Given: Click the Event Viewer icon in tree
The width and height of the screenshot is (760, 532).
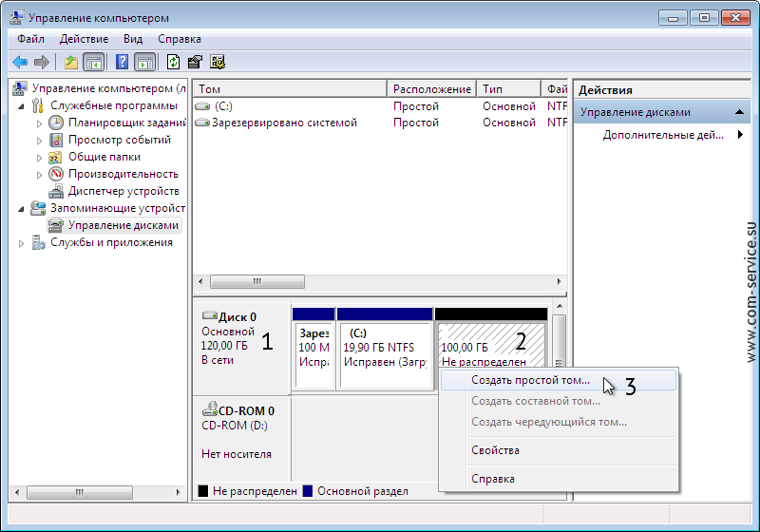Looking at the screenshot, I should pyautogui.click(x=56, y=140).
